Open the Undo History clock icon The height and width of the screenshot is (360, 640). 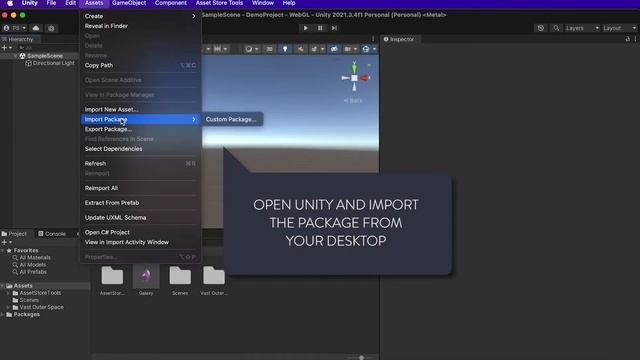[541, 28]
